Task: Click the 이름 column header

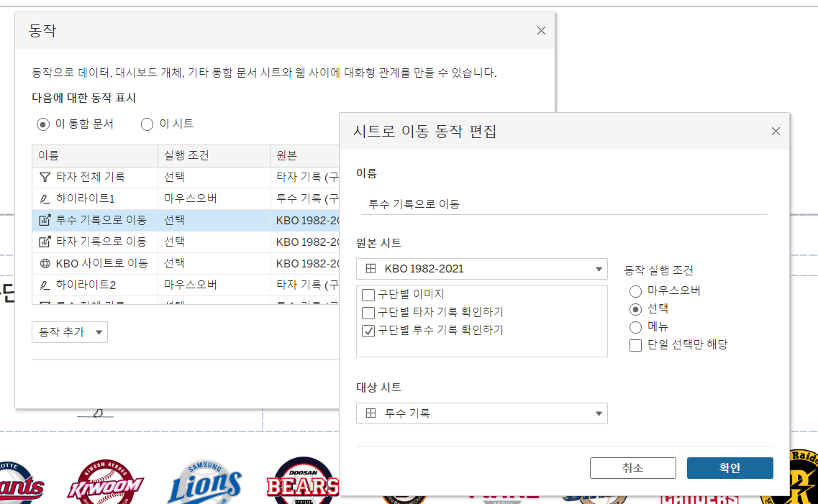Action: [x=95, y=156]
